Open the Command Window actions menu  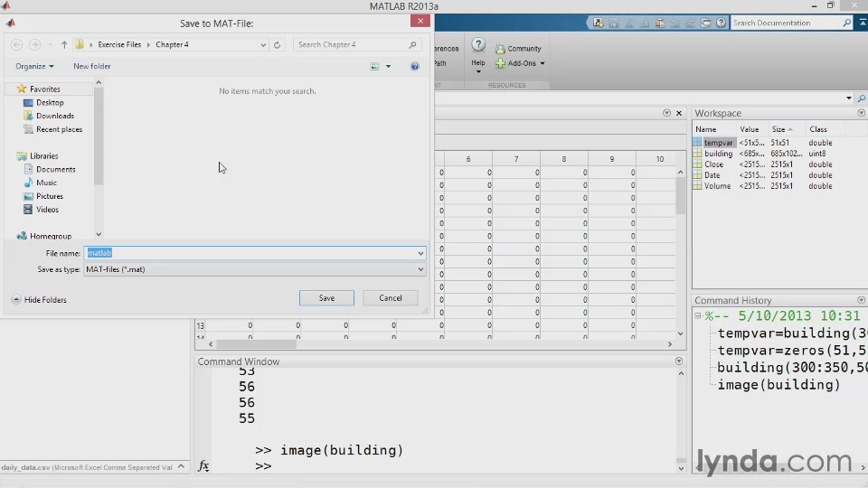tap(679, 361)
